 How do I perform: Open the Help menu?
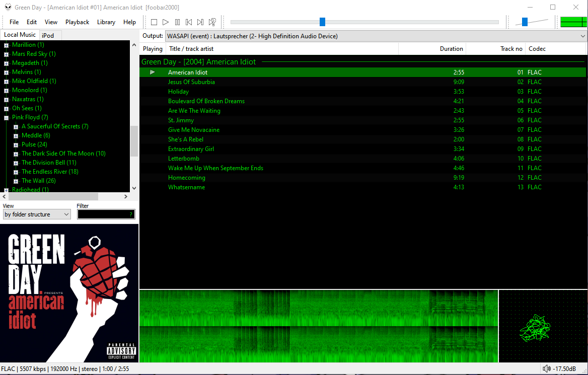coord(129,22)
